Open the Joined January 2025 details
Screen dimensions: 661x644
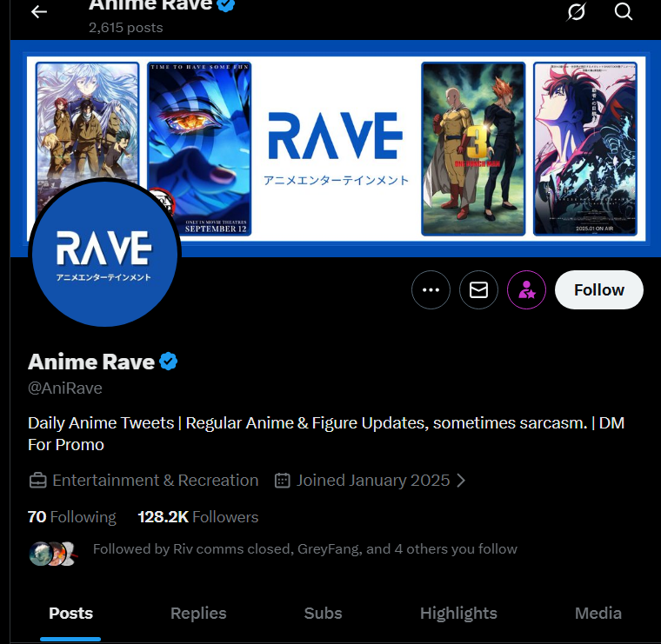pyautogui.click(x=373, y=480)
